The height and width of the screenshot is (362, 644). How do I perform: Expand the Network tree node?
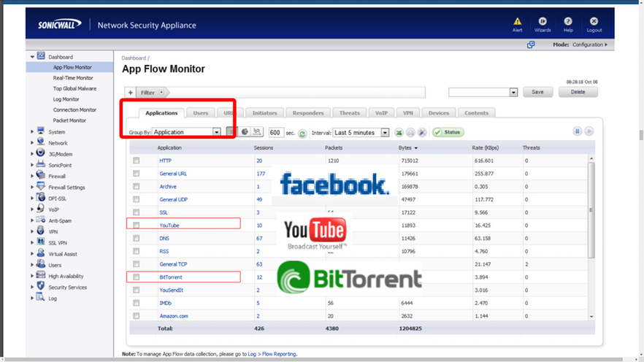coord(32,143)
